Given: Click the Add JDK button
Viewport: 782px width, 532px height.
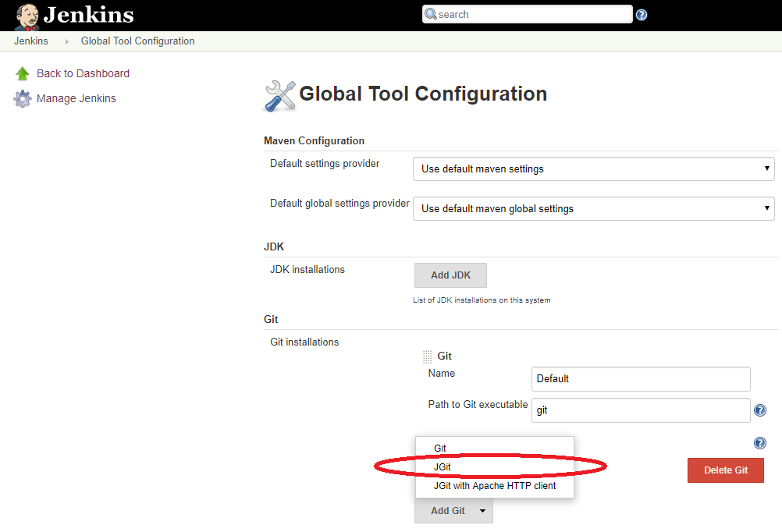Looking at the screenshot, I should (x=450, y=275).
